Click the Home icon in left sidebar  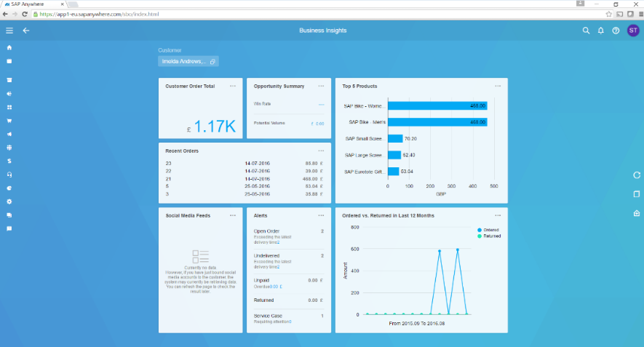pyautogui.click(x=9, y=48)
